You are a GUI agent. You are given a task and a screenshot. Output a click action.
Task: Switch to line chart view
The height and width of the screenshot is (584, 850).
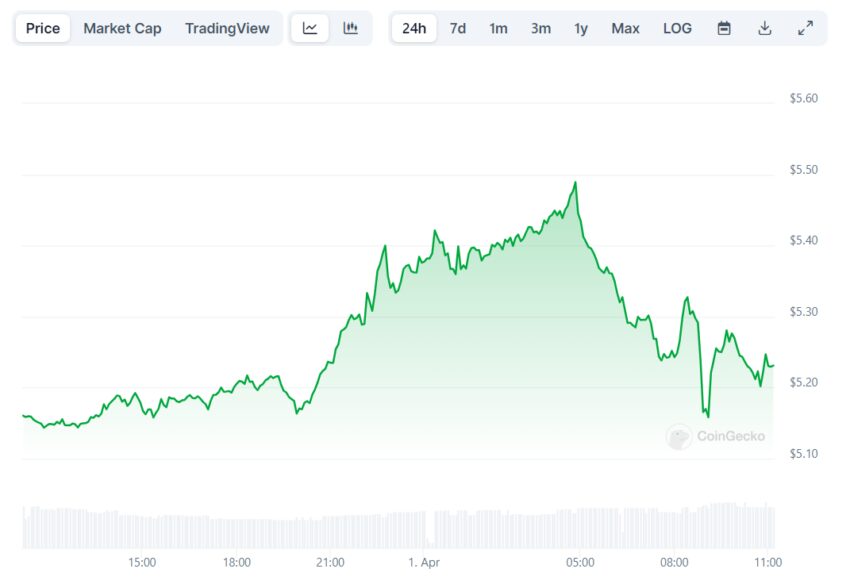pyautogui.click(x=310, y=28)
